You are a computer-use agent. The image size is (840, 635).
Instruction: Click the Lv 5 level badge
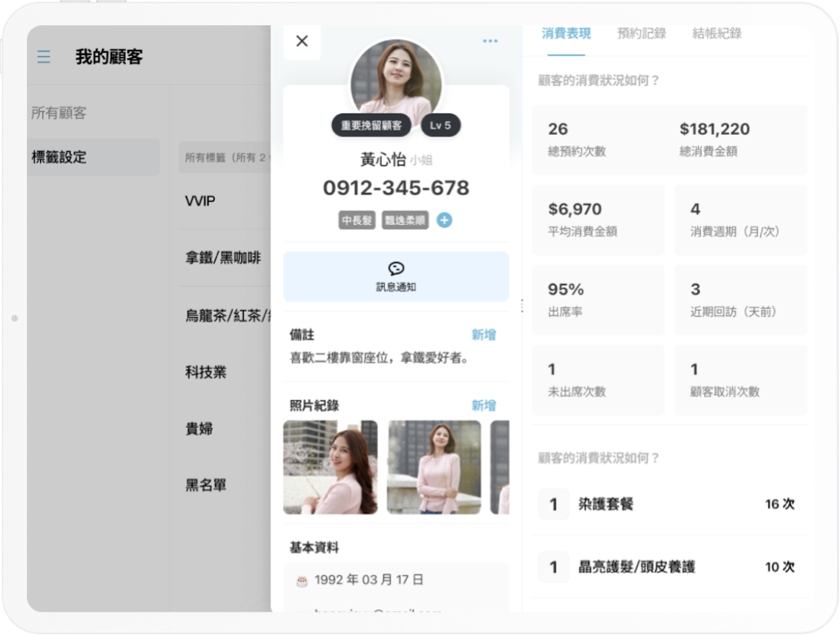[440, 125]
